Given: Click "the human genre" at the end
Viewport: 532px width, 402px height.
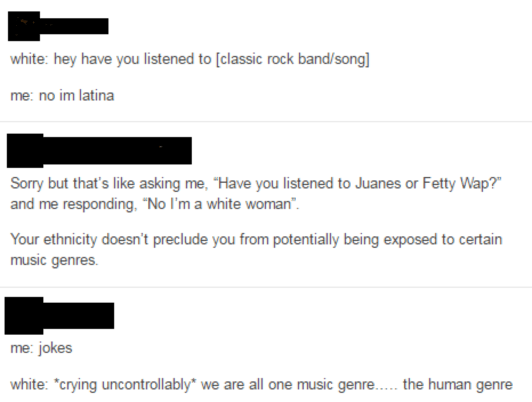Looking at the screenshot, I should [x=457, y=384].
